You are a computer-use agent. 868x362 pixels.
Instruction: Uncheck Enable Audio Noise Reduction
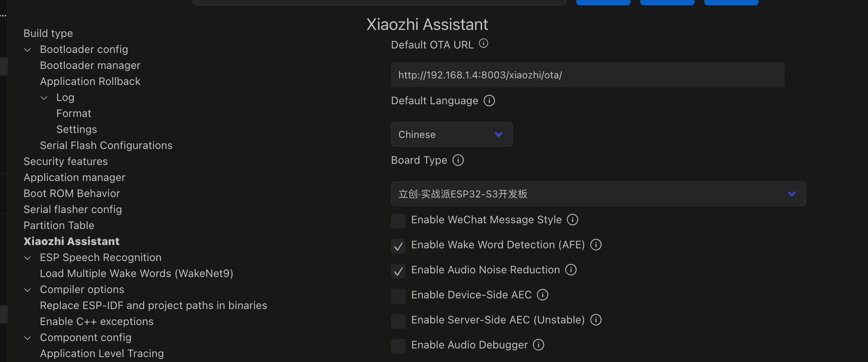click(398, 271)
